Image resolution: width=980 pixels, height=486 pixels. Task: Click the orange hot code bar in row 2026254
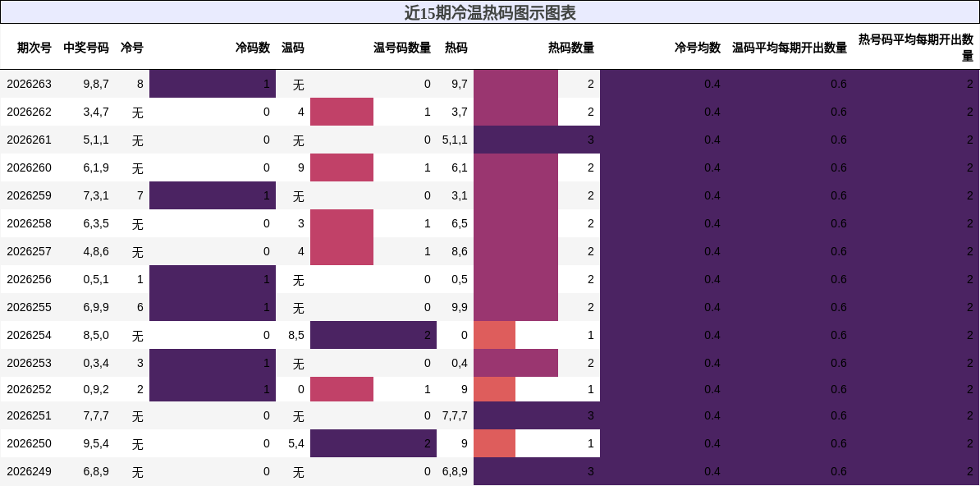click(494, 335)
